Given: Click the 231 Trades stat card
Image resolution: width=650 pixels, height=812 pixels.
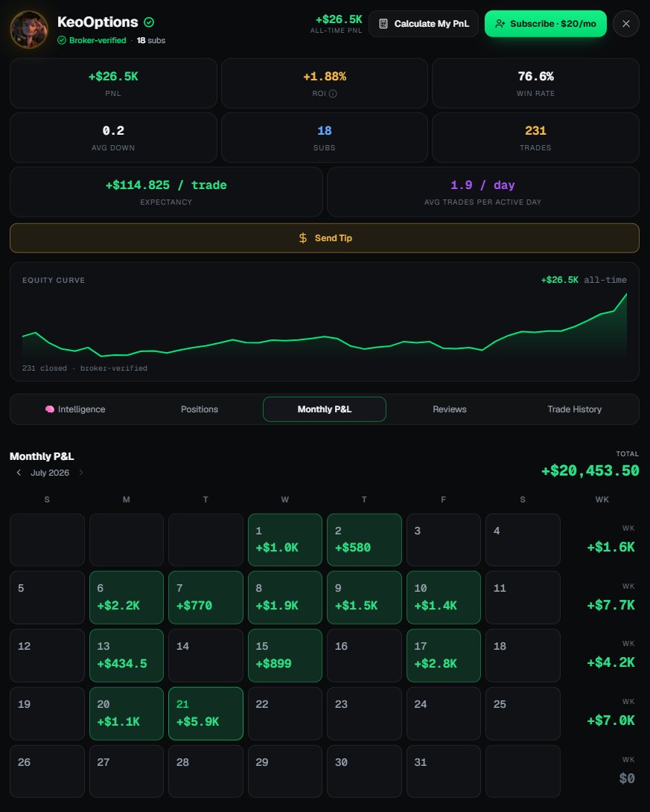Looking at the screenshot, I should (x=535, y=138).
